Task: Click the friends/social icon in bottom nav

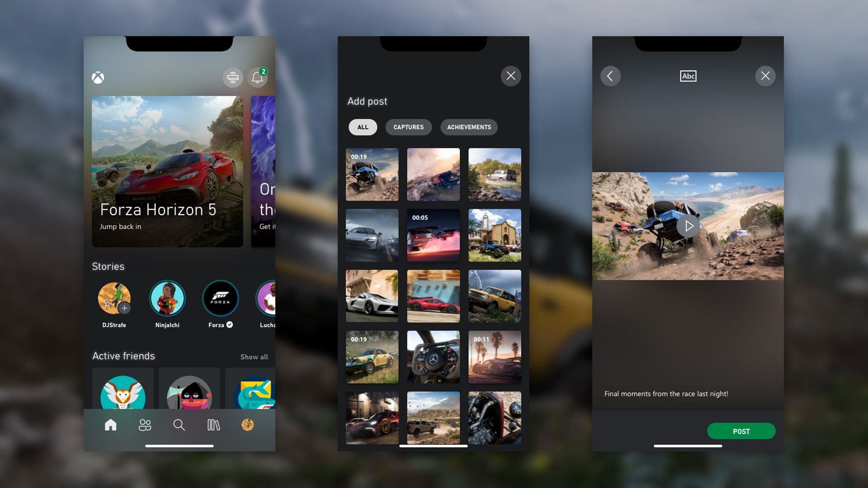Action: pyautogui.click(x=145, y=424)
